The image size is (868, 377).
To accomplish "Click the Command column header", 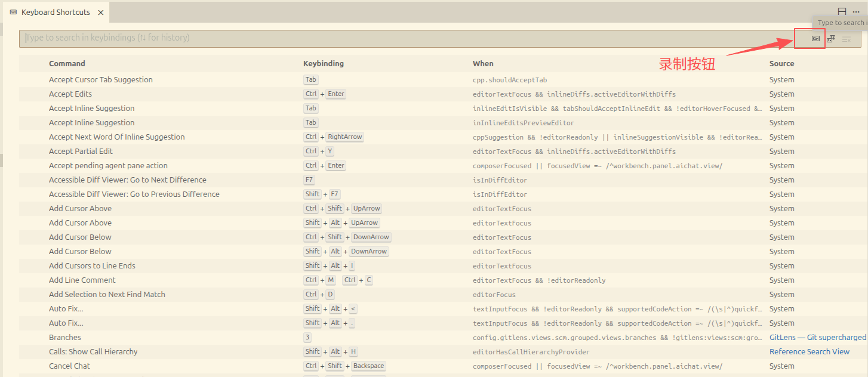I will pos(67,63).
